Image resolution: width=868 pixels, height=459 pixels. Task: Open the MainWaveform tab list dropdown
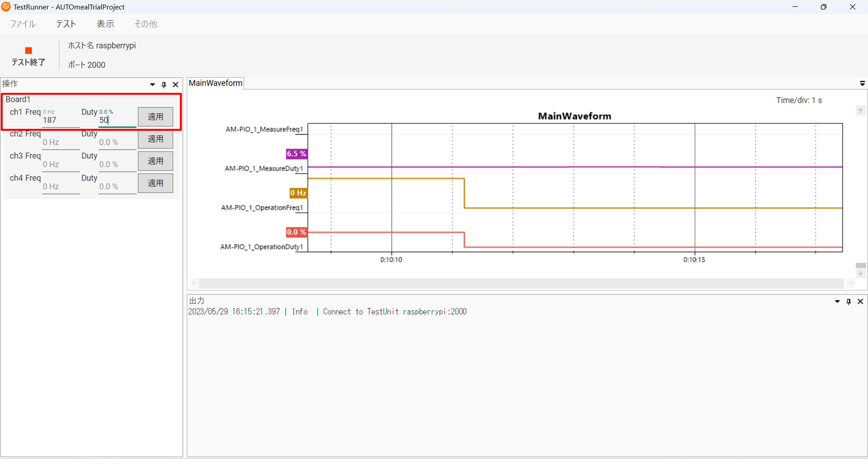tap(862, 83)
